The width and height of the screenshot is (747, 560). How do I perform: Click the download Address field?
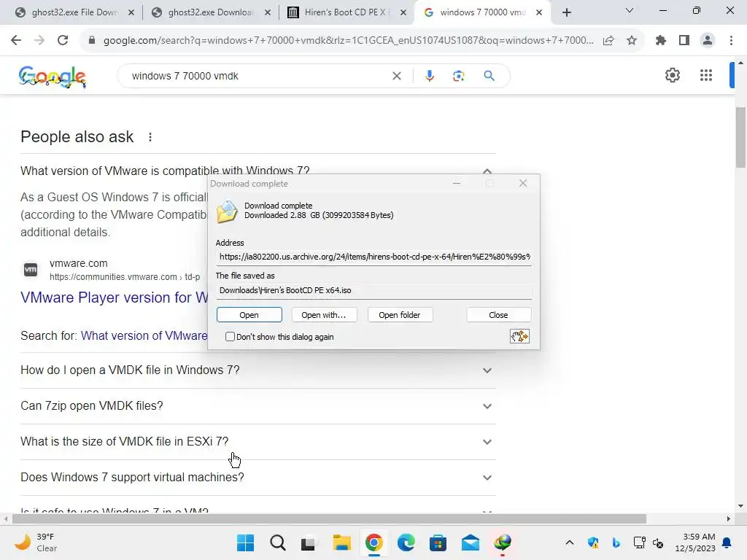click(x=374, y=257)
